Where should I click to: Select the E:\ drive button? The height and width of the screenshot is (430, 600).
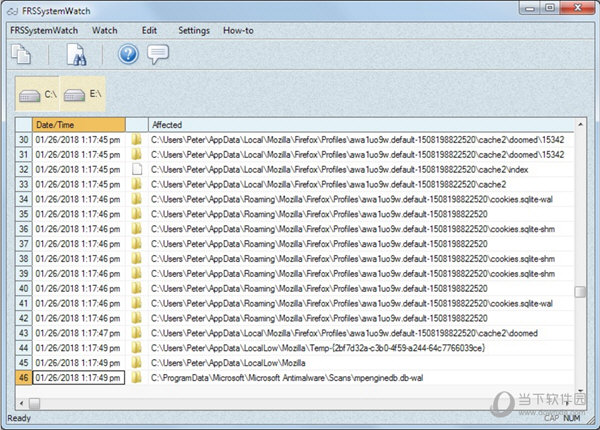click(x=83, y=94)
